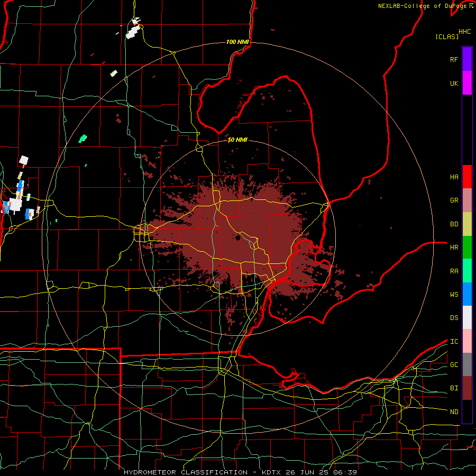Screen dimensions: 476x476
Task: Click the IC legend label
Action: (454, 341)
